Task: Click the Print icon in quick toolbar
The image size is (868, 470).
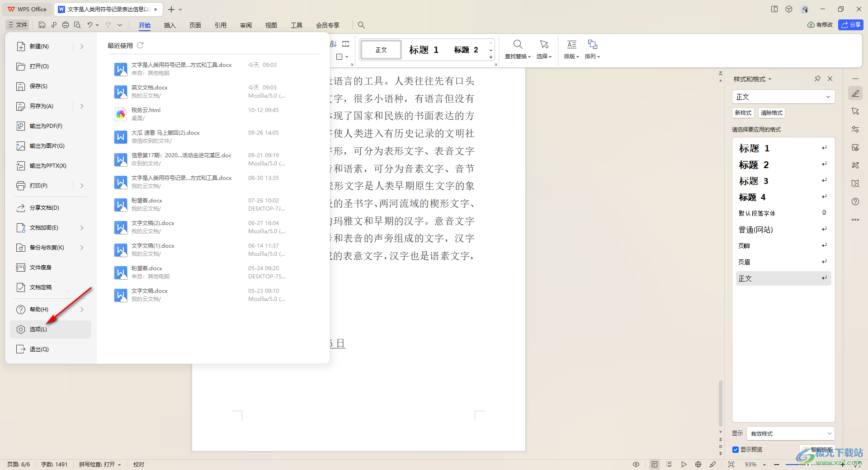Action: point(66,25)
